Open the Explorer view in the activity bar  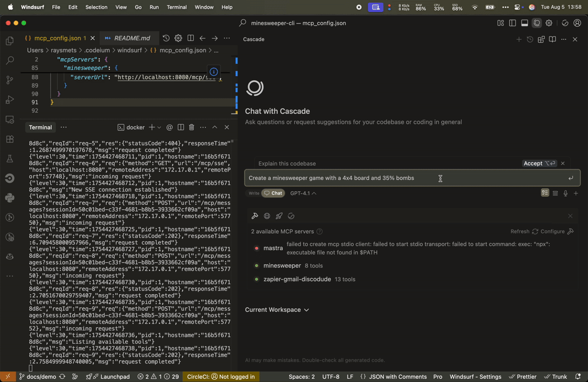click(10, 40)
